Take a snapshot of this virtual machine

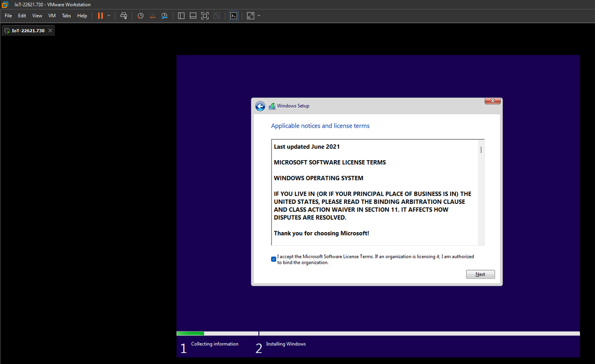coord(140,16)
